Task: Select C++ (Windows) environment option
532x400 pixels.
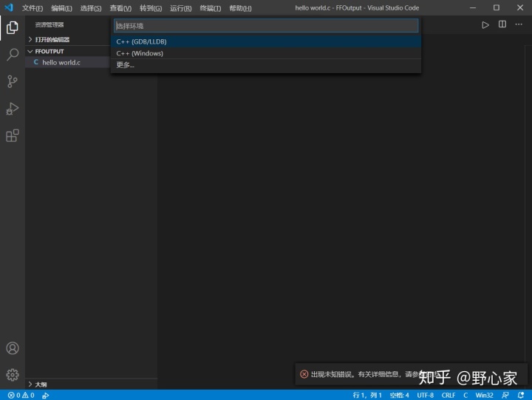Action: tap(266, 53)
